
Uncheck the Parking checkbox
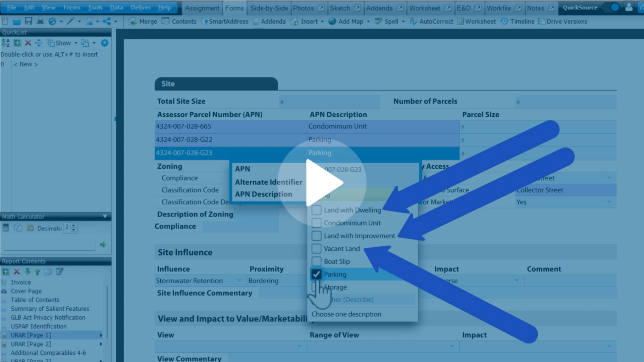tap(316, 274)
